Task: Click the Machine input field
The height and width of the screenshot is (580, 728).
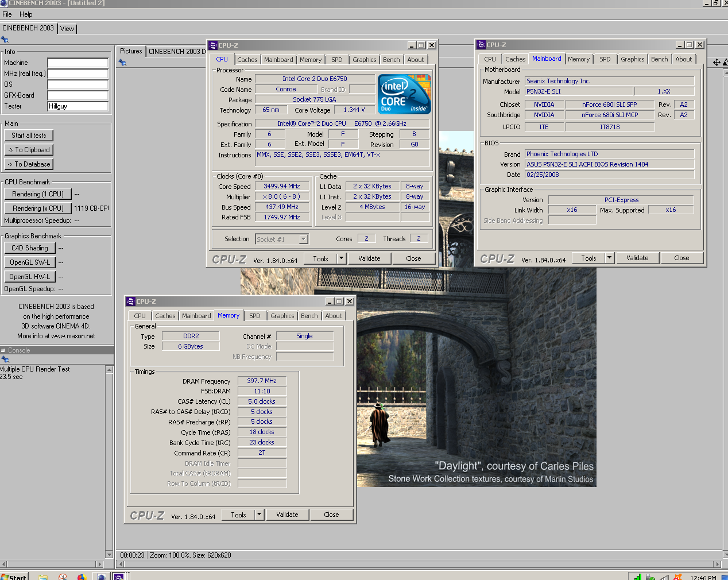Action: [78, 63]
